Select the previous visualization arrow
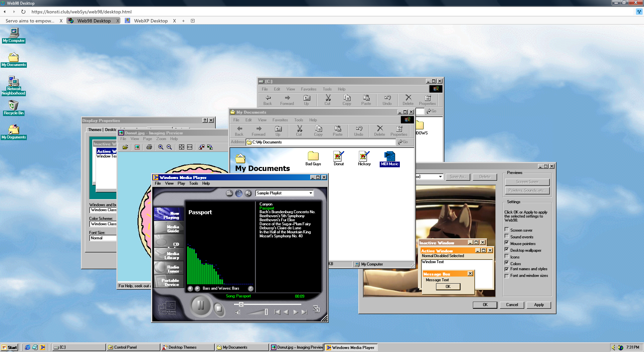The height and width of the screenshot is (352, 644). pyautogui.click(x=190, y=288)
